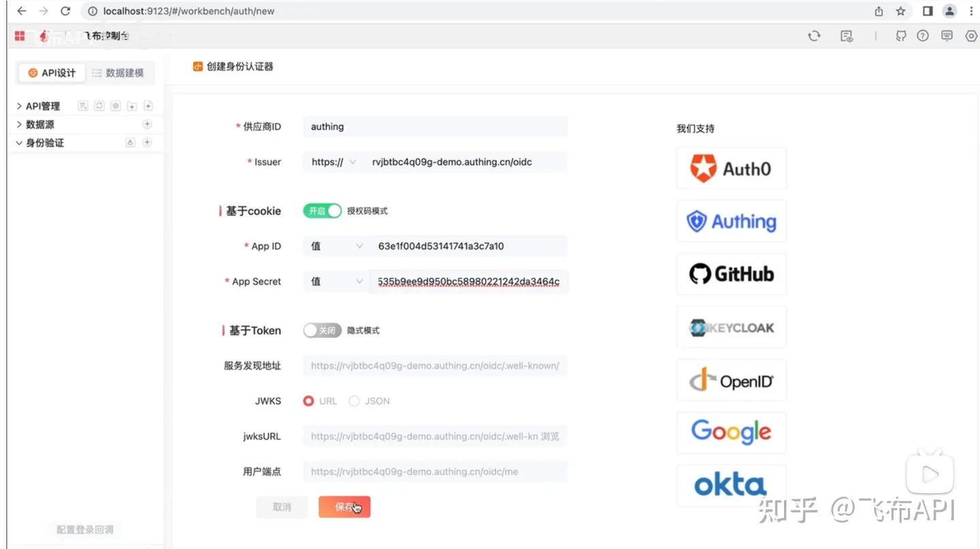
Task: Turn on the 基于Token switch
Action: pos(322,331)
